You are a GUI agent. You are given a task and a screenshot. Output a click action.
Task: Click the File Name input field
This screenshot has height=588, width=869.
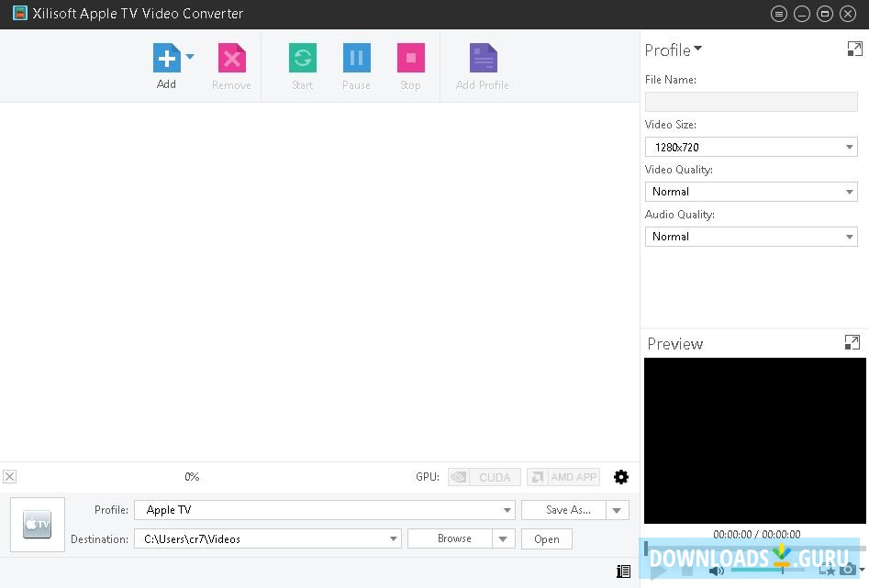point(751,101)
